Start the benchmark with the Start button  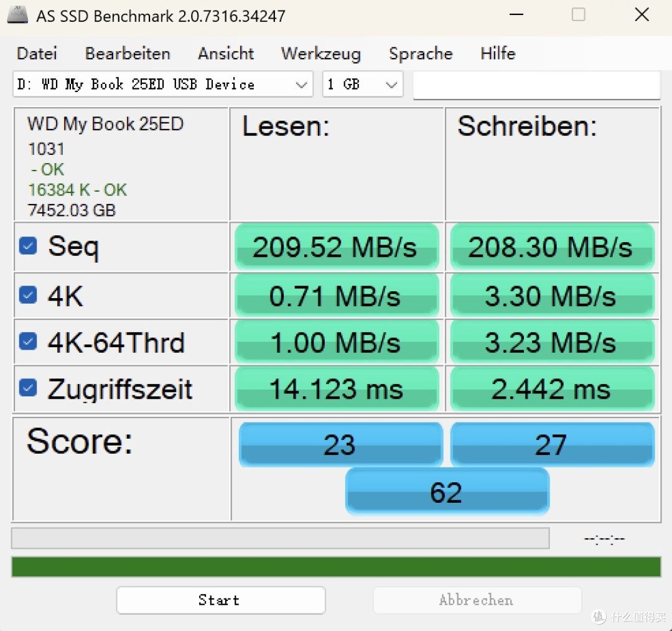(x=221, y=600)
